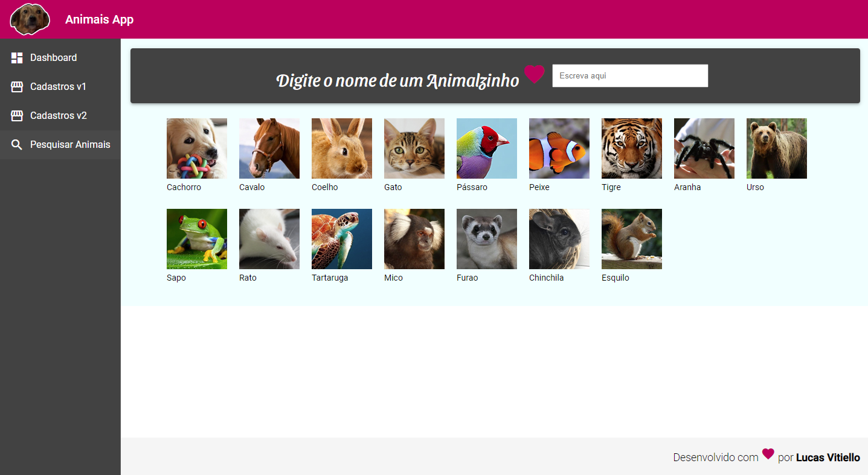This screenshot has width=868, height=475.
Task: Click the Cadastros v1 store icon
Action: tap(16, 86)
